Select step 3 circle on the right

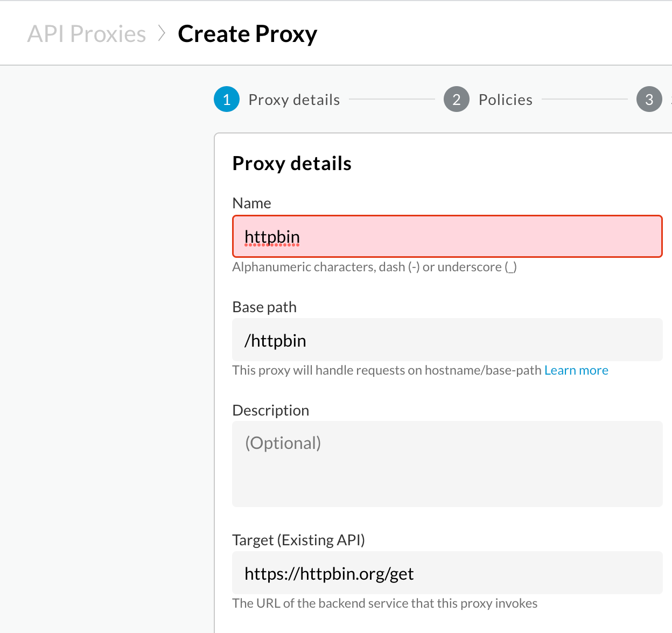point(649,99)
